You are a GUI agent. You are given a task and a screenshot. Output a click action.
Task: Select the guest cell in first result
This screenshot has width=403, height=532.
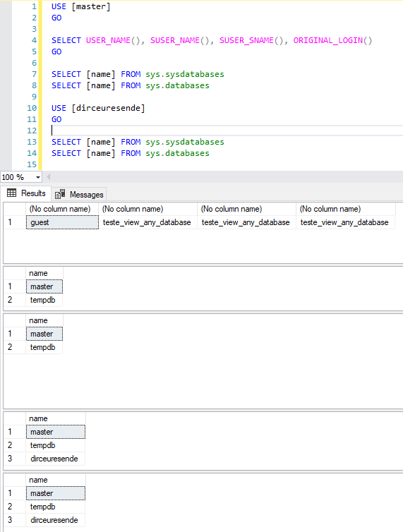point(62,222)
